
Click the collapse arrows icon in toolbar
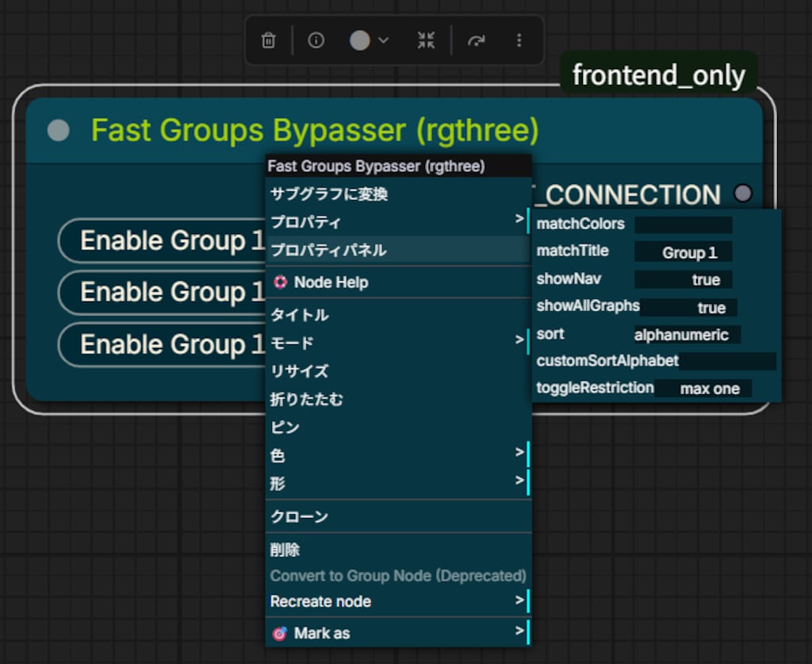tap(426, 40)
